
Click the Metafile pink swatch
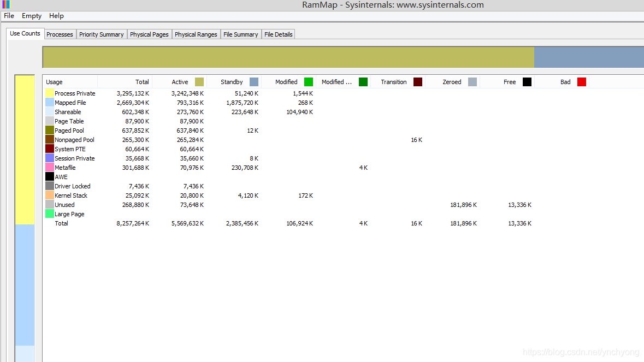pos(50,168)
